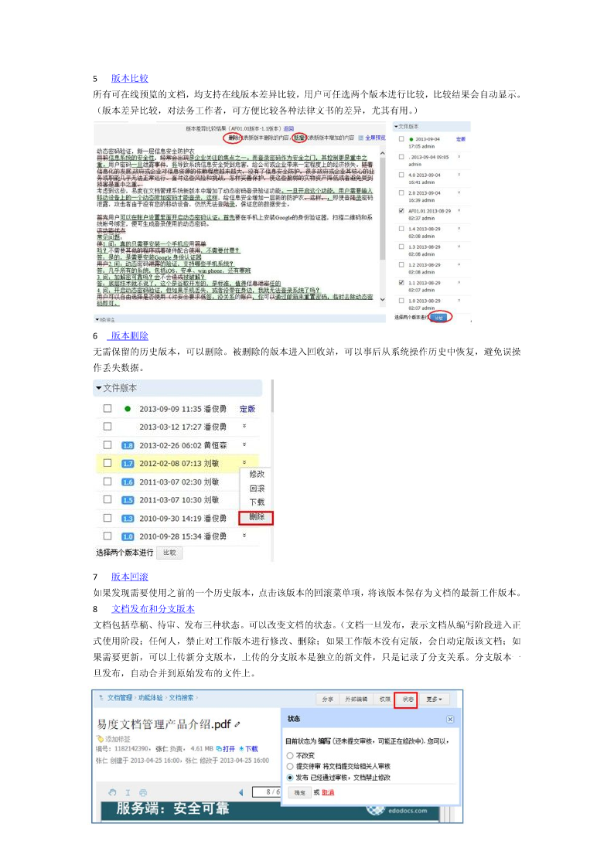Click the breadcrumb tree icon before 文档管理
Viewport: 614px width, 868px height.
click(x=101, y=697)
